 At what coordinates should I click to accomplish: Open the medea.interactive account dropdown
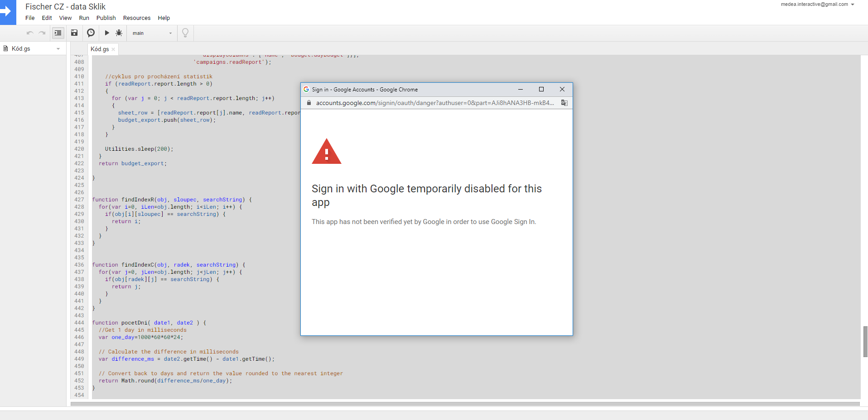coord(817,5)
